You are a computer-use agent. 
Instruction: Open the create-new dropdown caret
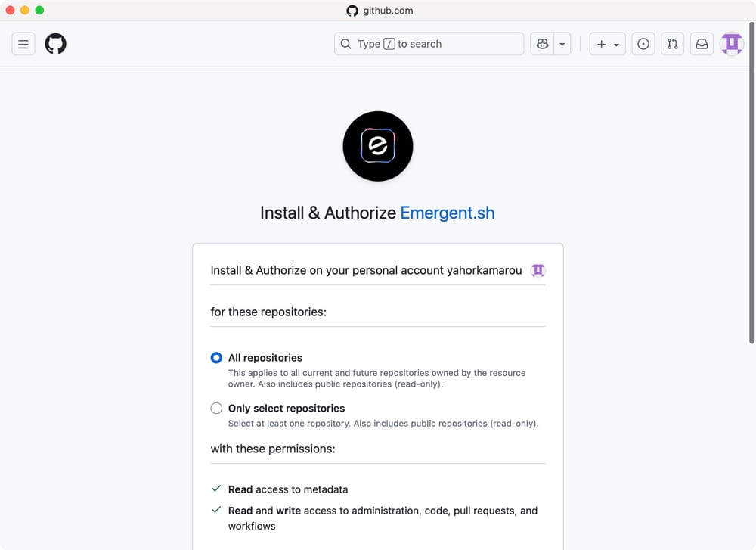pos(616,43)
